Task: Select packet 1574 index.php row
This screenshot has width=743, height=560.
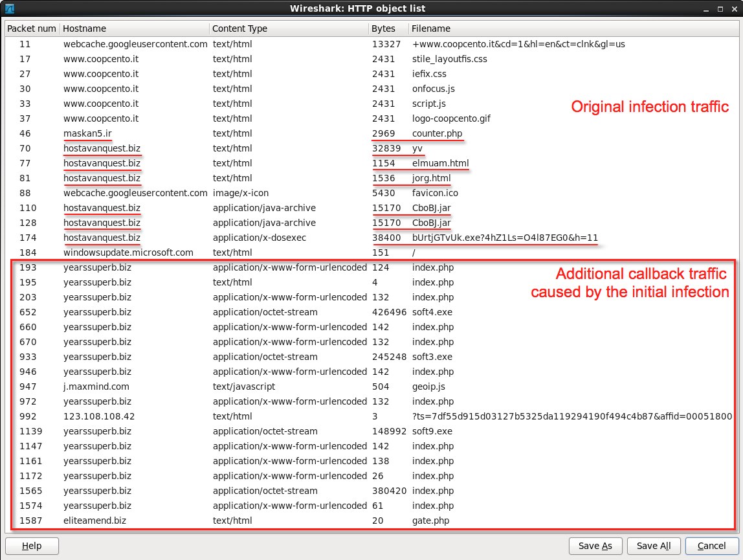Action: pyautogui.click(x=371, y=506)
